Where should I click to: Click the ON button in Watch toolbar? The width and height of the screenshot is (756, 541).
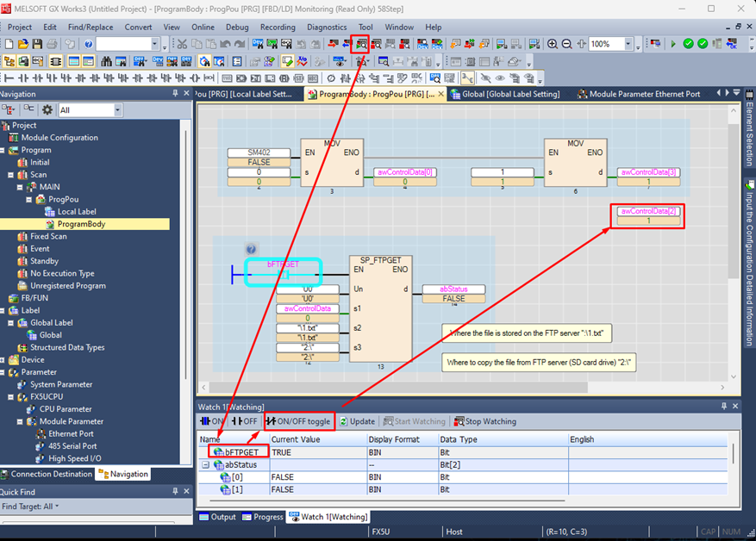coord(212,421)
